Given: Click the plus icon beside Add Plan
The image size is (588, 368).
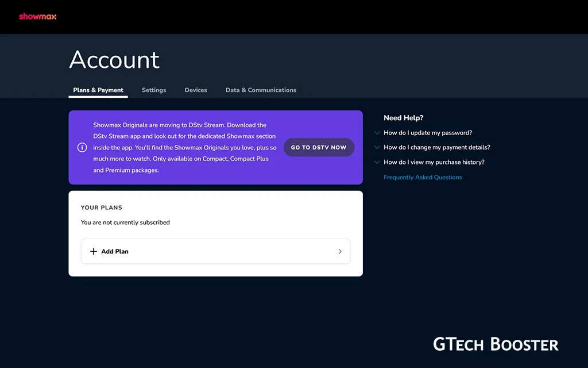Looking at the screenshot, I should tap(94, 251).
